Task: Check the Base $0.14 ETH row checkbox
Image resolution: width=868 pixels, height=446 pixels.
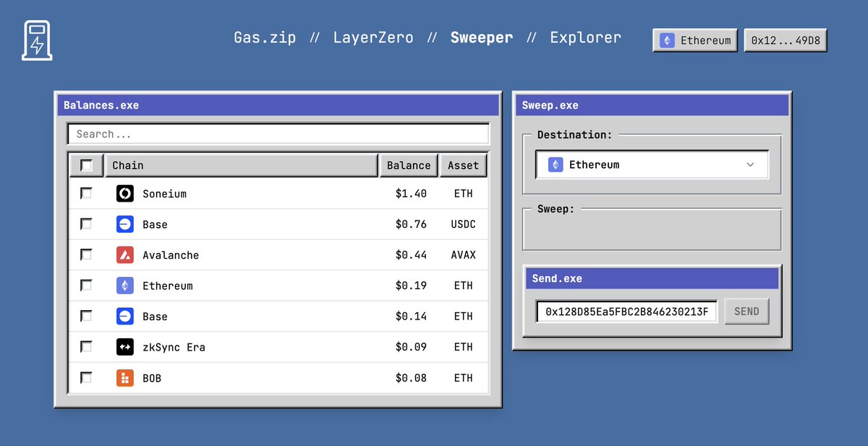Action: coord(86,316)
